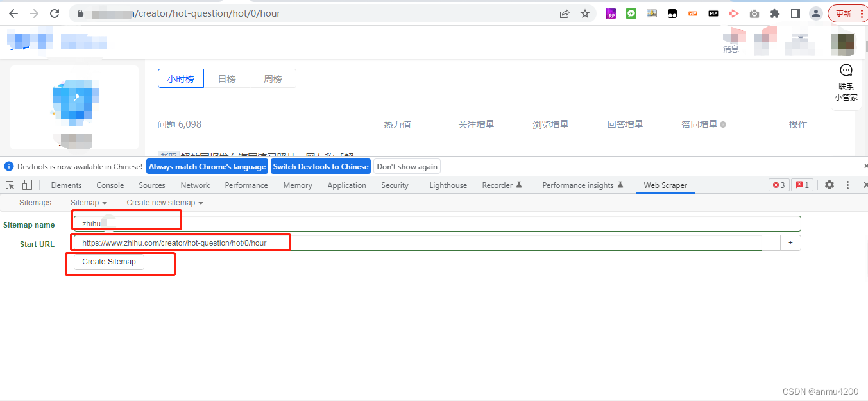Click Always match Chrome's language button
Screen dimensions: 868x401
(x=207, y=167)
